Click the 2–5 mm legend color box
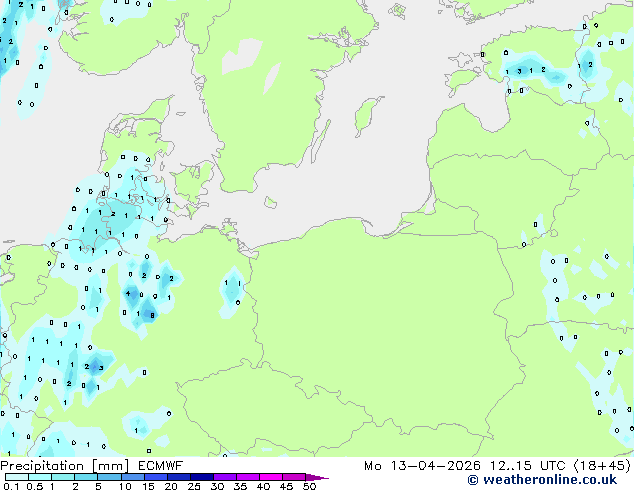The height and width of the screenshot is (490, 634). pos(86,477)
